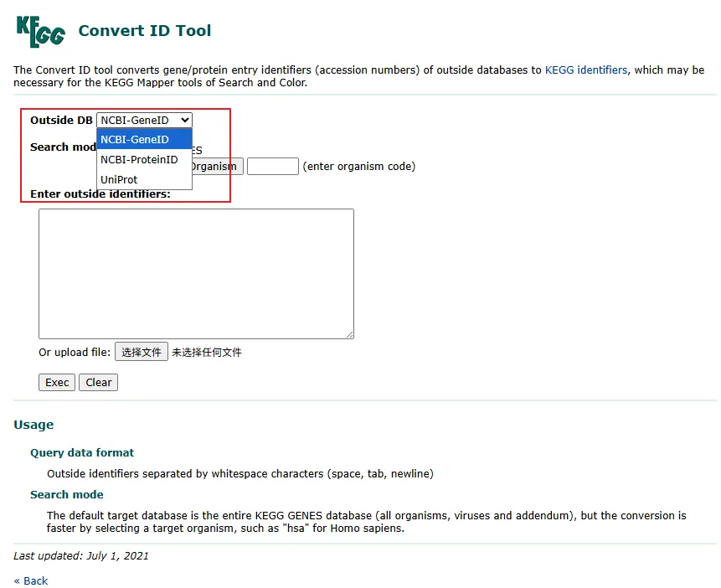Run conversion with the Exec button

(57, 383)
